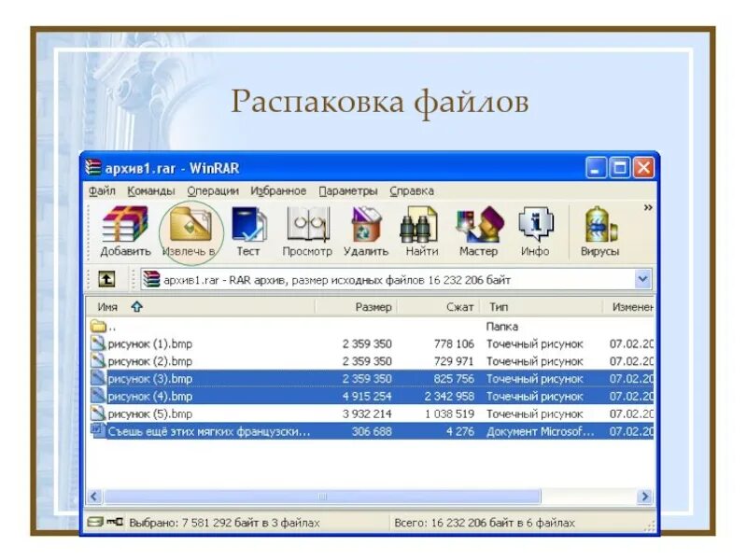This screenshot has height=560, width=747.
Task: Select the Съешь ещё этих мягких document name
Action: (209, 431)
